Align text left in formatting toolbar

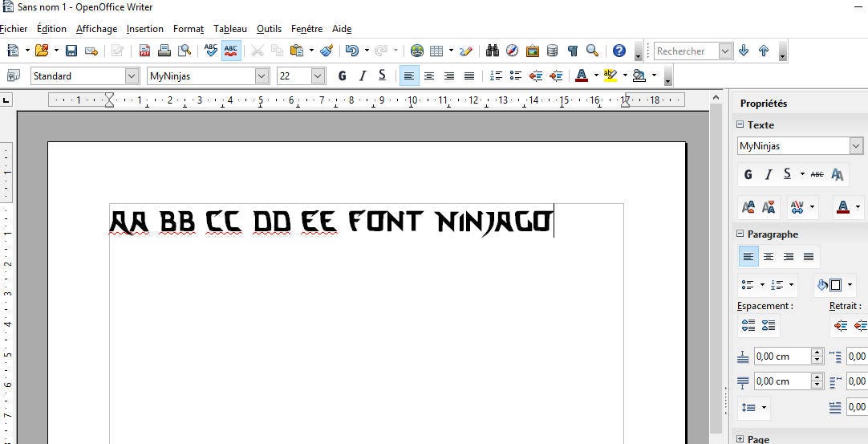pyautogui.click(x=409, y=75)
